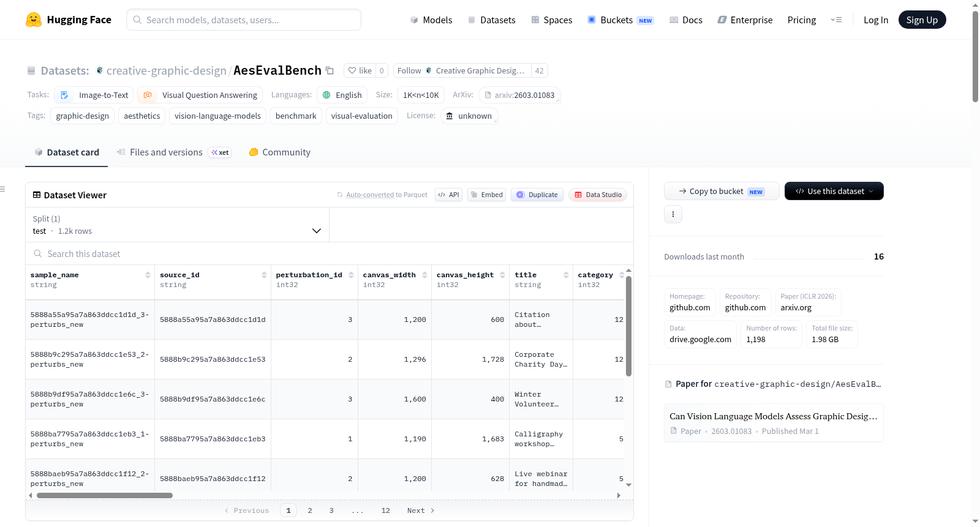Focus the Search this dataset field
980x527 pixels.
pos(330,253)
